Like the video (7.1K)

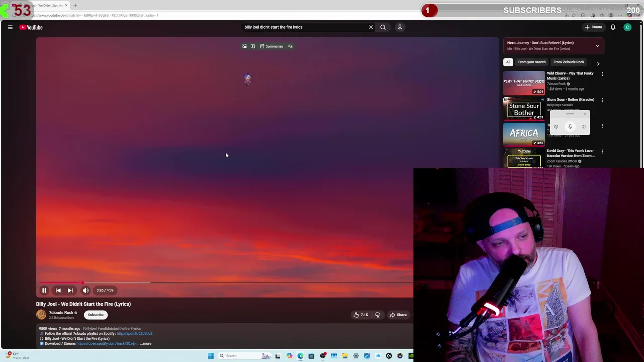point(361,315)
